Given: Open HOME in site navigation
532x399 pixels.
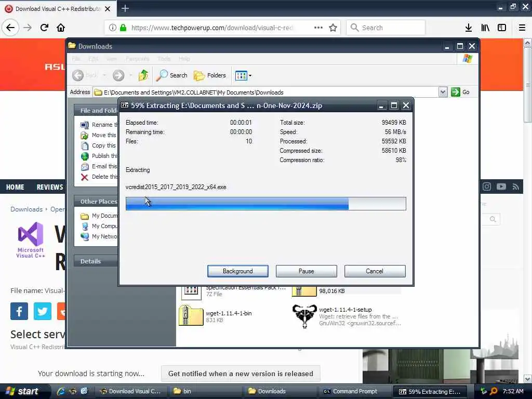Looking at the screenshot, I should [x=15, y=187].
